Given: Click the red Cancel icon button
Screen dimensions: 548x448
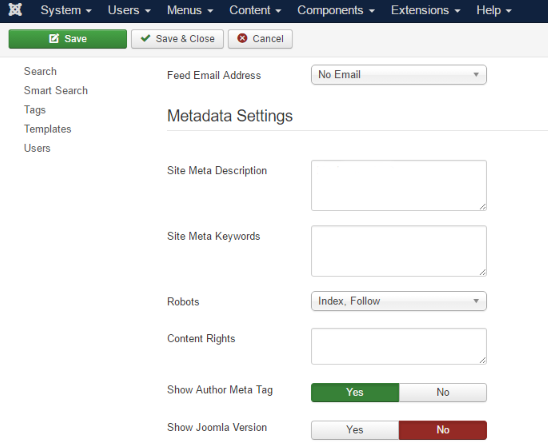Looking at the screenshot, I should [260, 39].
